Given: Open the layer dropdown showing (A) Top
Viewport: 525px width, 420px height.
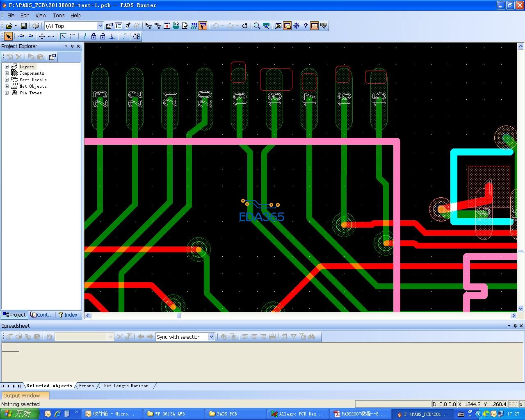Looking at the screenshot, I should (100, 26).
